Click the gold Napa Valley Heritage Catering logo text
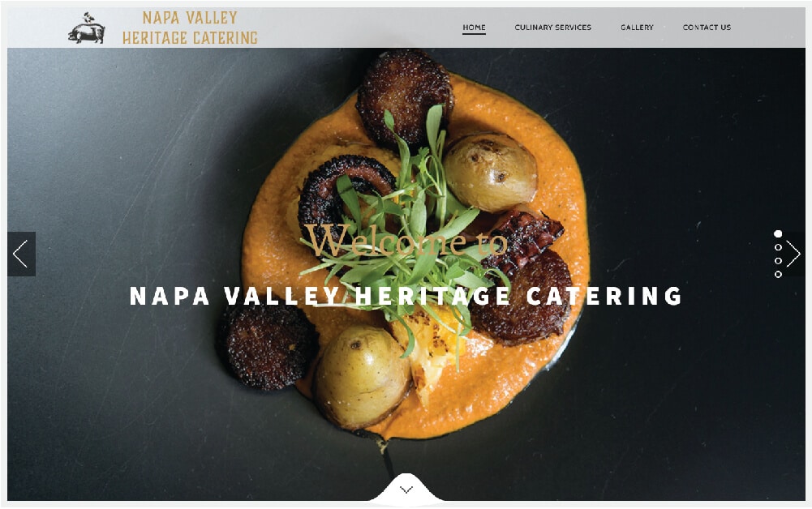812x509 pixels. (190, 28)
